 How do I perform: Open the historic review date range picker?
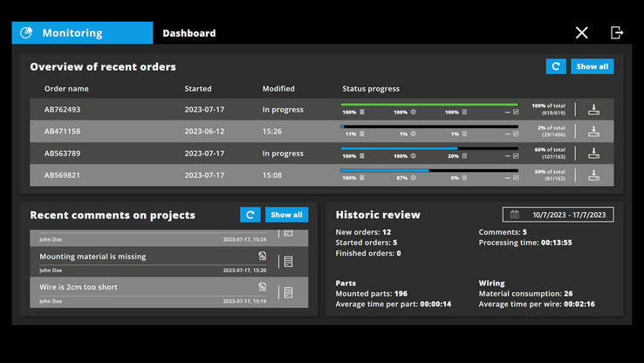coord(558,215)
